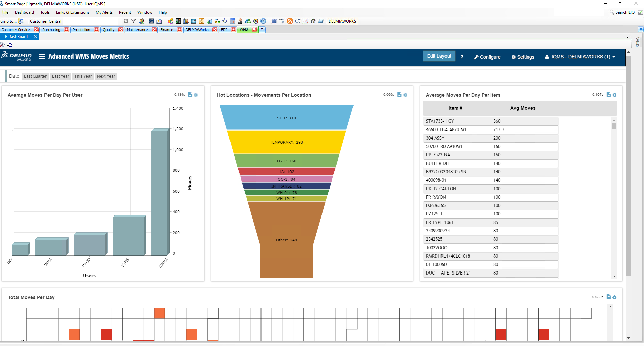The image size is (644, 346).
Task: Switch to the Production tab
Action: 82,30
